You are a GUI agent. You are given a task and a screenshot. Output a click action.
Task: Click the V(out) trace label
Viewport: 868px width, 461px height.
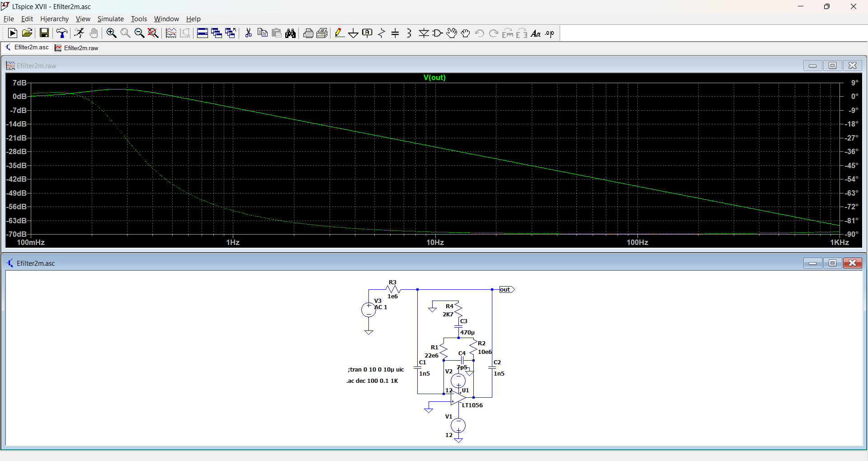click(x=434, y=78)
